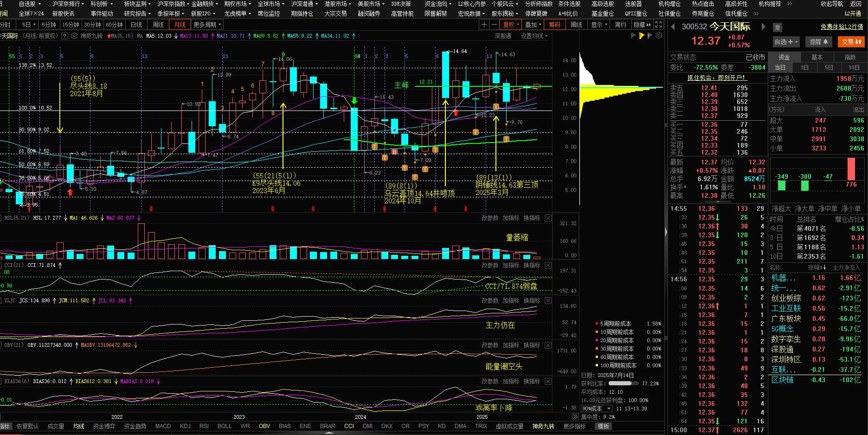The height and width of the screenshot is (435, 868).
Task: Click 免费体验L2行情 link
Action: pyautogui.click(x=842, y=27)
